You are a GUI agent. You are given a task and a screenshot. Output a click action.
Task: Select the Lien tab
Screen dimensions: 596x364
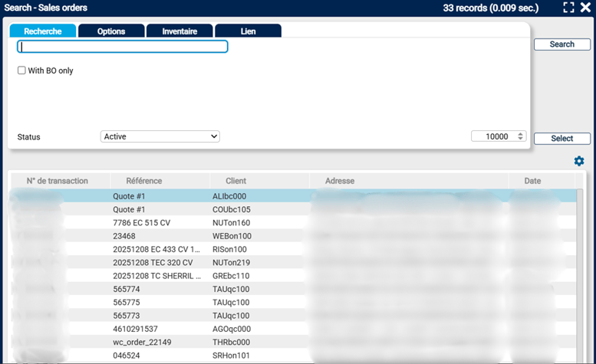pos(248,31)
